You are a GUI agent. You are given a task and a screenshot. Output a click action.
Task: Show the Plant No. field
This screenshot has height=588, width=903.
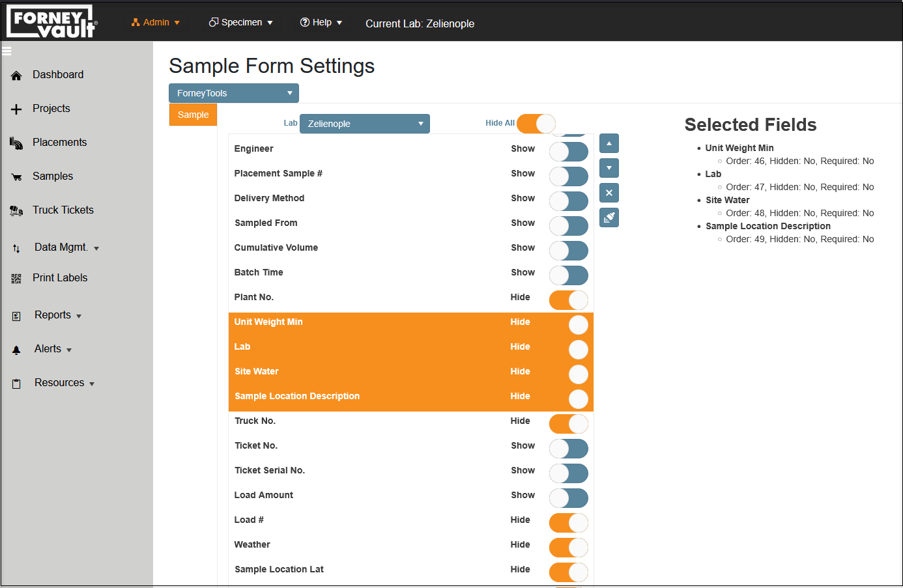(x=568, y=300)
